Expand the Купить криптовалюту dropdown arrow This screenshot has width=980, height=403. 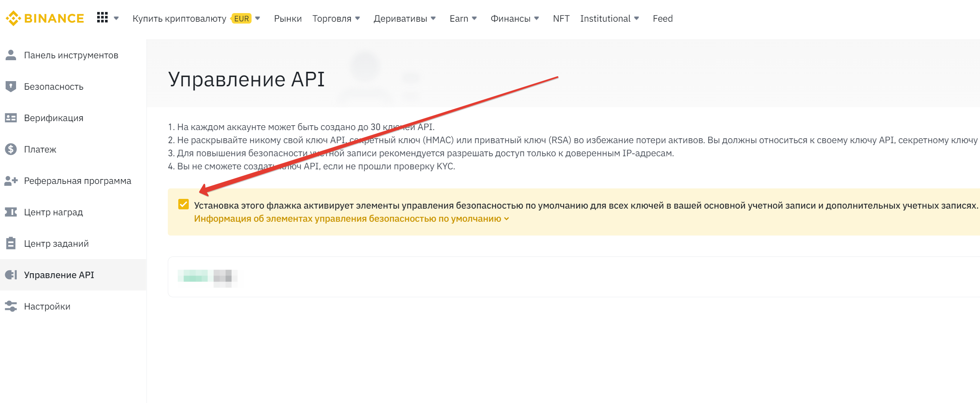[x=258, y=18]
